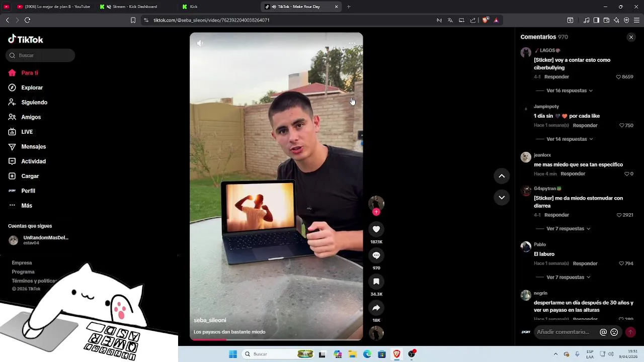Like G4spytran's comment with 2921 likes
The width and height of the screenshot is (644, 362).
point(619,215)
